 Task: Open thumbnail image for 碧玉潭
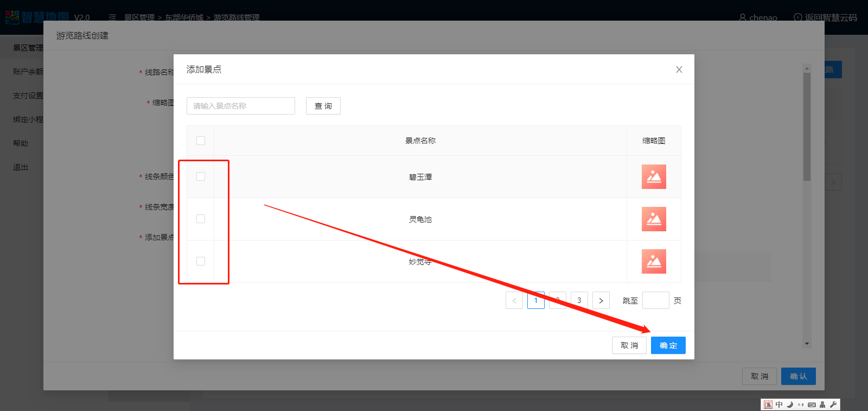pyautogui.click(x=654, y=177)
